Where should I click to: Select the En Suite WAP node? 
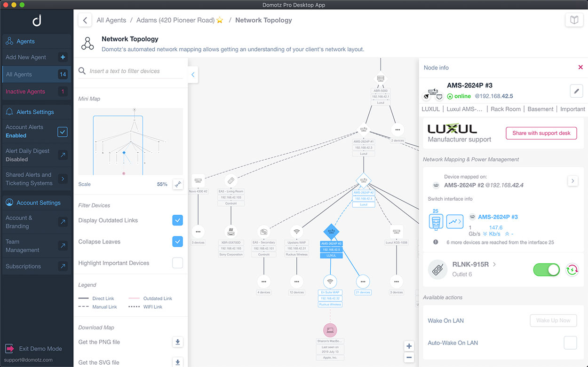pos(330,282)
